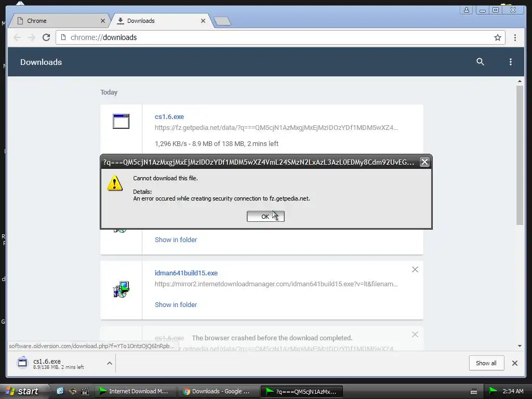532x399 pixels.
Task: Click the page scrollbar up arrow
Action: (x=520, y=81)
